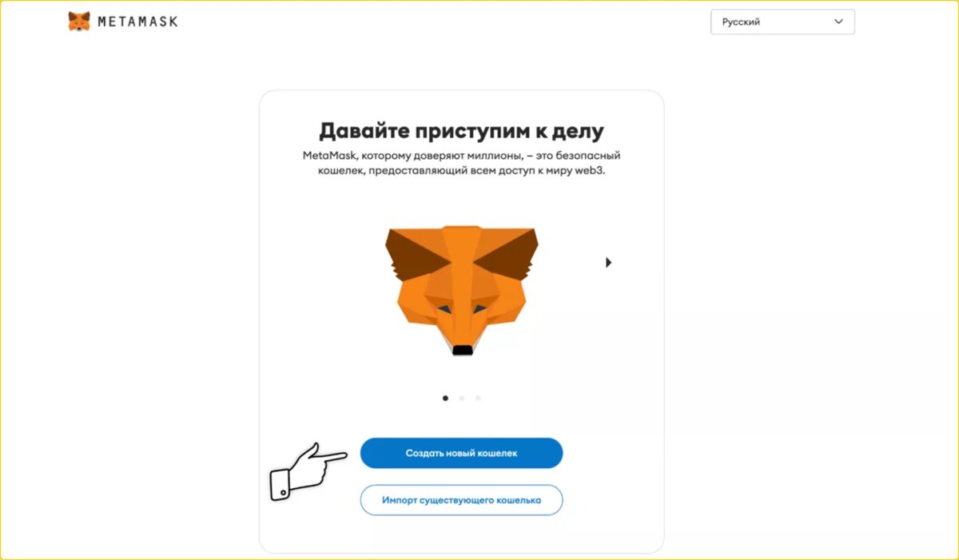This screenshot has height=560, width=959.
Task: Advance the carousel with the right arrow
Action: (x=608, y=261)
